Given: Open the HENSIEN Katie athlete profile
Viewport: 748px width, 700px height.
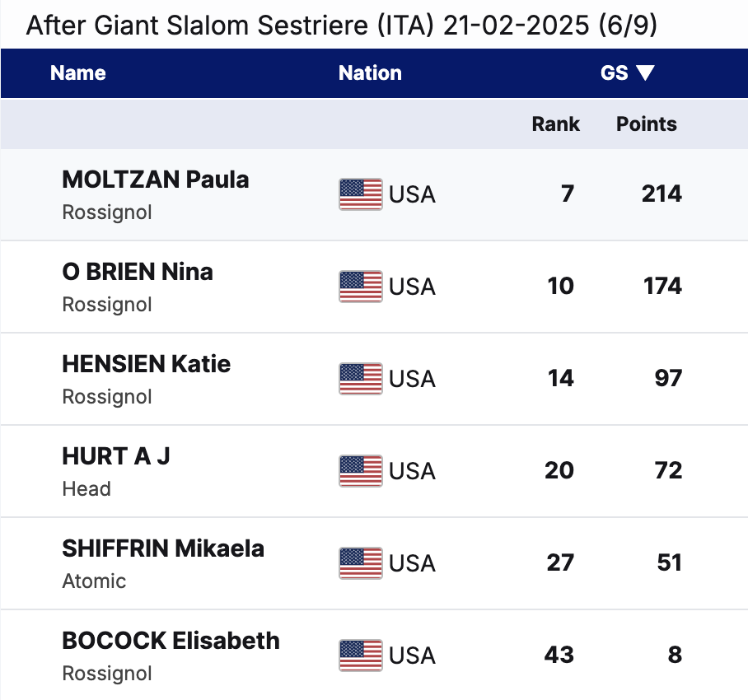Looking at the screenshot, I should click(x=146, y=364).
